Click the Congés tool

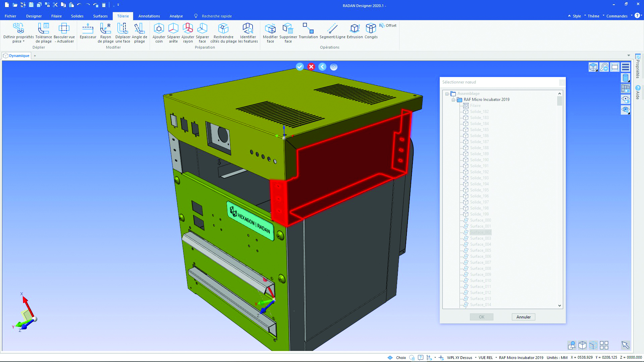[371, 31]
